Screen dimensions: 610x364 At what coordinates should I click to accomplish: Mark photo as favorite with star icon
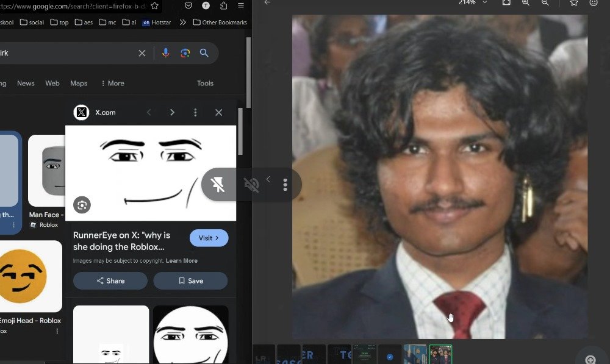tap(574, 2)
